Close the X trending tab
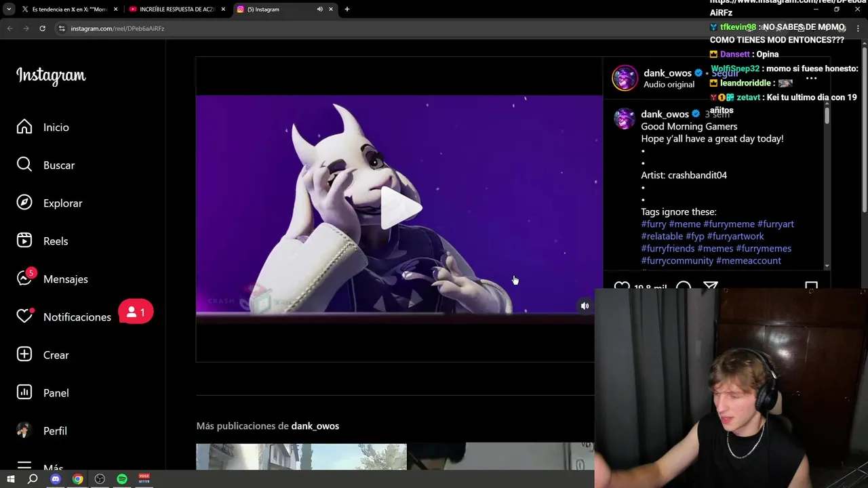The height and width of the screenshot is (488, 868). 115,9
